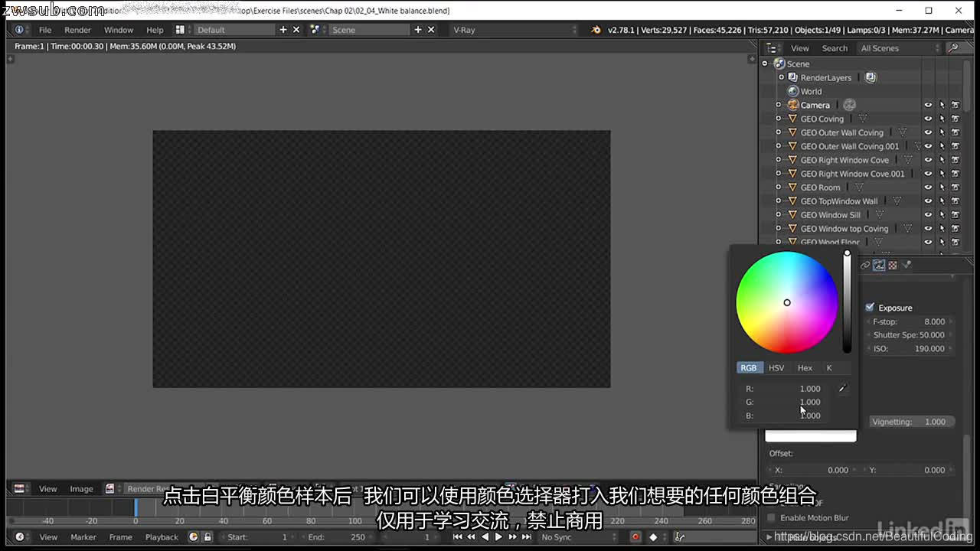
Task: Expand the Camera item in outliner
Action: (x=779, y=105)
